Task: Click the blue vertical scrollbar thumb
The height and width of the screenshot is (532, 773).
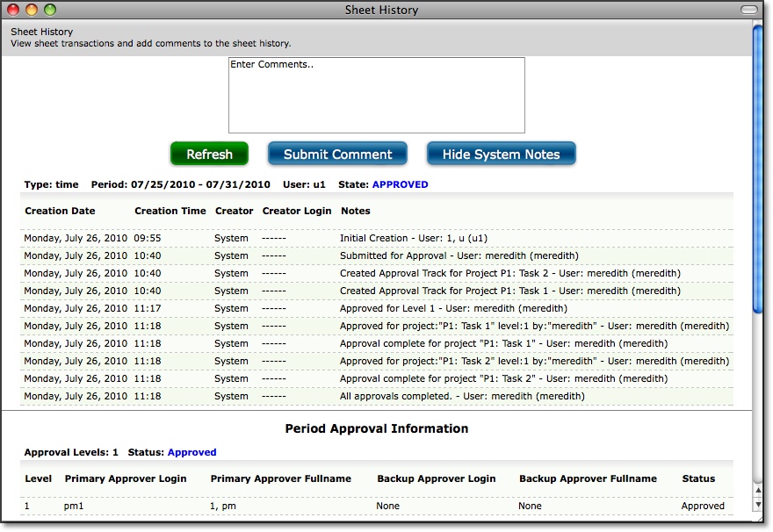Action: click(x=758, y=169)
